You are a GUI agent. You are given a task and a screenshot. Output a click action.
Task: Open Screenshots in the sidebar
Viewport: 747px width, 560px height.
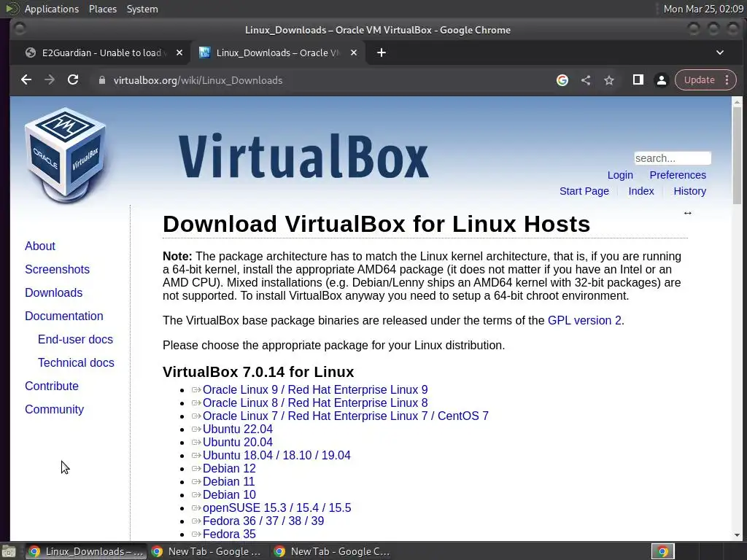57,270
